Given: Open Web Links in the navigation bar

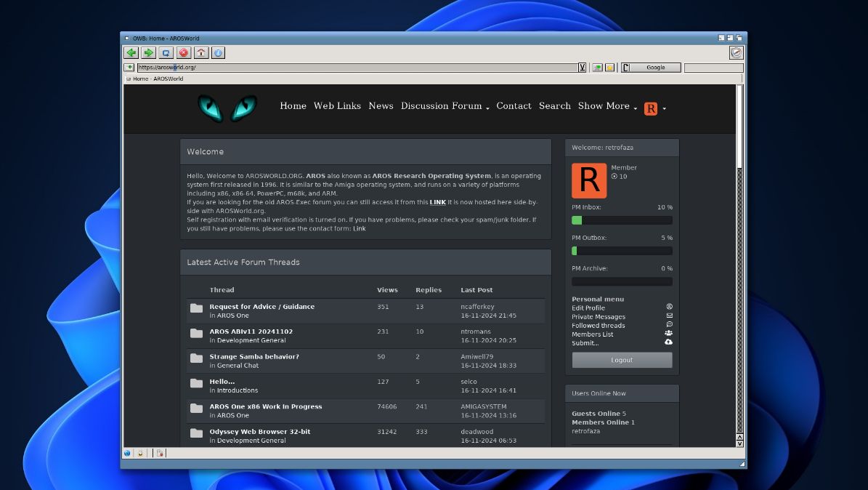Looking at the screenshot, I should 337,106.
